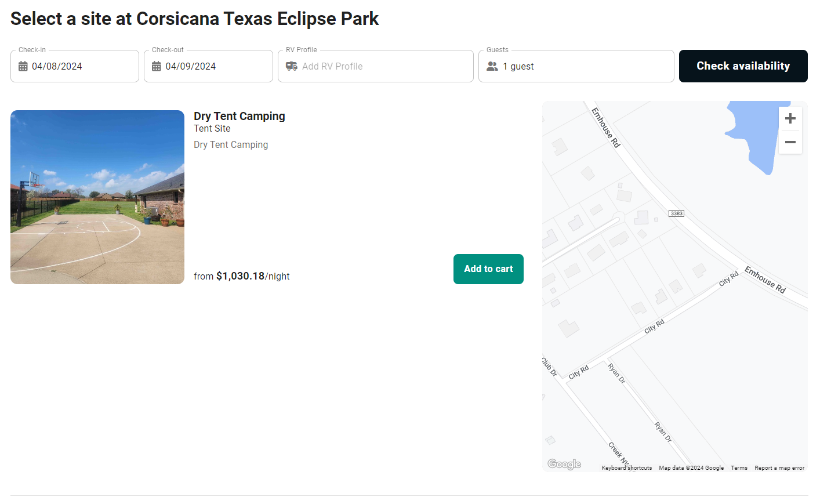Zoom out on the map
831x504 pixels.
pos(790,142)
